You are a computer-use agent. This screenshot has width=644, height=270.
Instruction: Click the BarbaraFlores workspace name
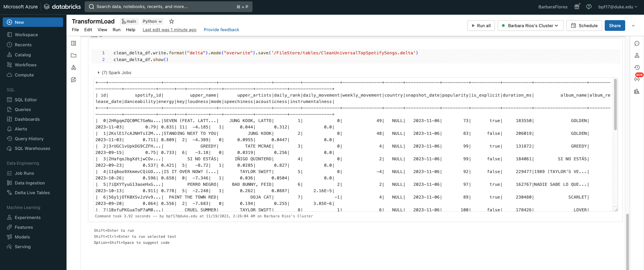coord(553,7)
